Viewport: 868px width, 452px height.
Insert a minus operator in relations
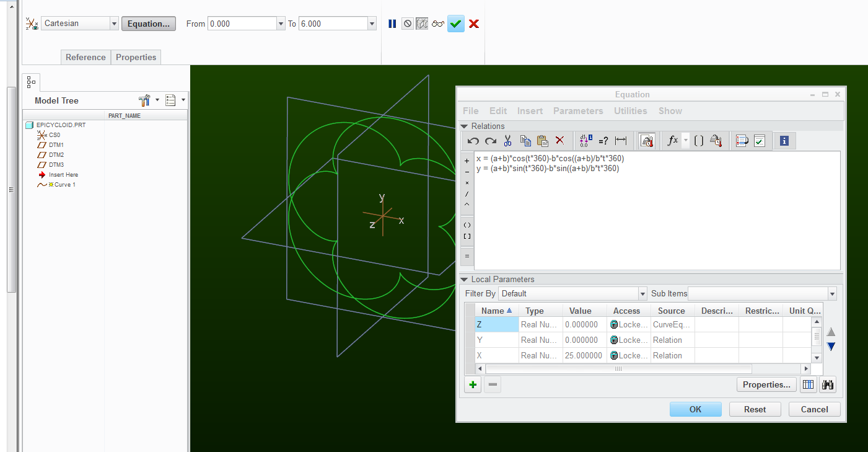point(467,172)
